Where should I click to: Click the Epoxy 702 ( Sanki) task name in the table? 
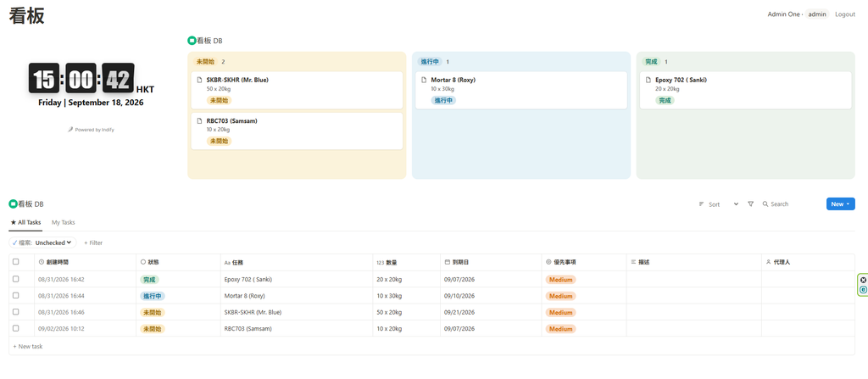pyautogui.click(x=248, y=279)
